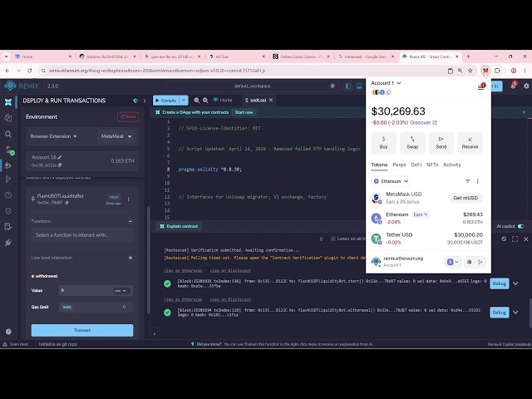Click the Swap button in MetaMask
The image size is (532, 399).
[x=412, y=142]
